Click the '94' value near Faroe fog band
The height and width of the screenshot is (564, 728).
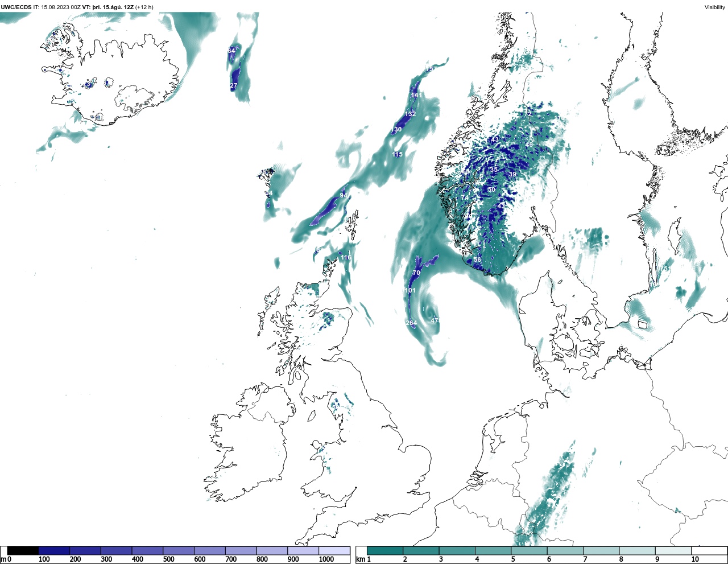344,195
